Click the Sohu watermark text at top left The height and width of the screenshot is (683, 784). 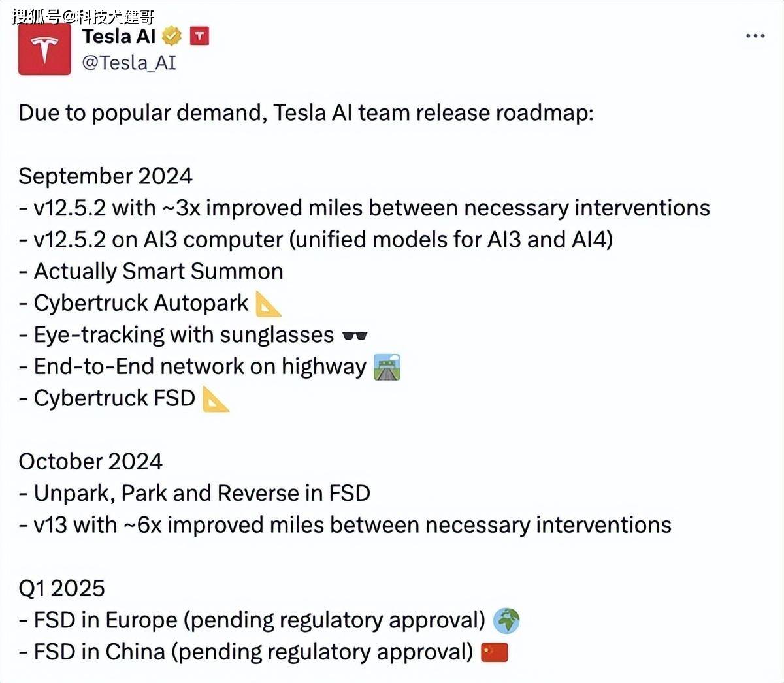coord(83,15)
